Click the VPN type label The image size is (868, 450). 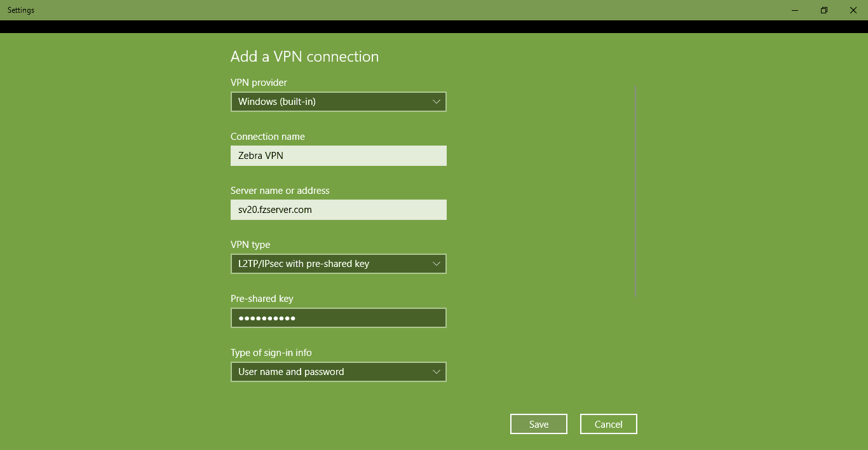click(x=250, y=245)
